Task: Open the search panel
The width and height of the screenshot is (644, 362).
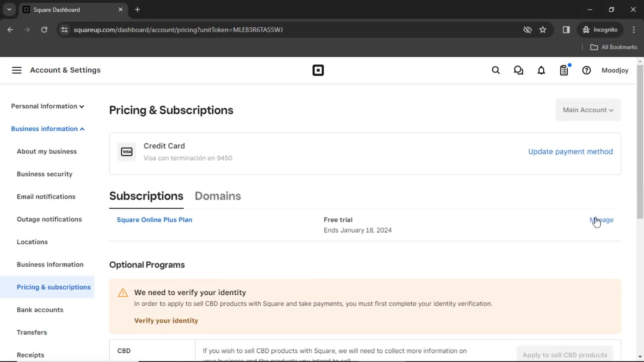Action: [x=496, y=70]
